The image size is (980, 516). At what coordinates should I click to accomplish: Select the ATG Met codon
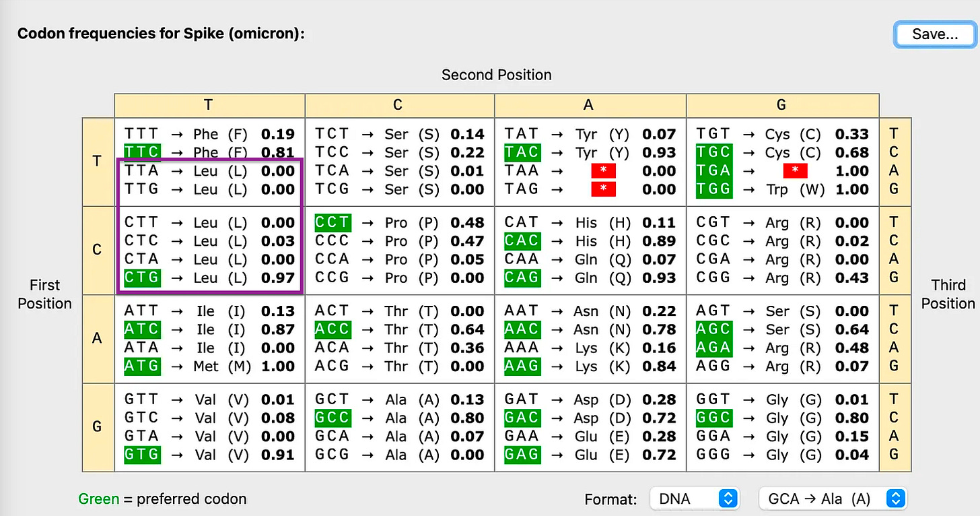coord(142,366)
